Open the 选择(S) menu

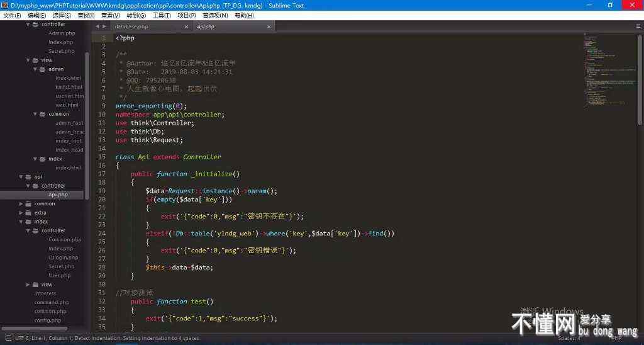62,15
